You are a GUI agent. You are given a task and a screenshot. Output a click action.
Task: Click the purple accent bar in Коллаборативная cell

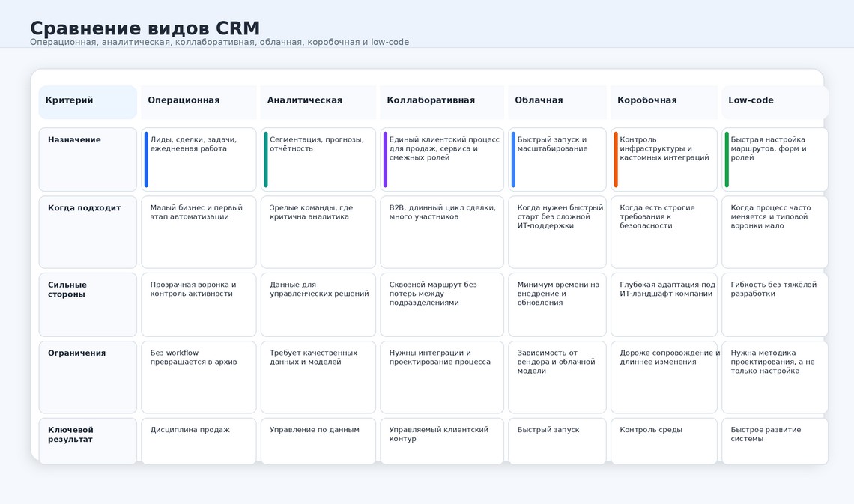[x=385, y=160]
